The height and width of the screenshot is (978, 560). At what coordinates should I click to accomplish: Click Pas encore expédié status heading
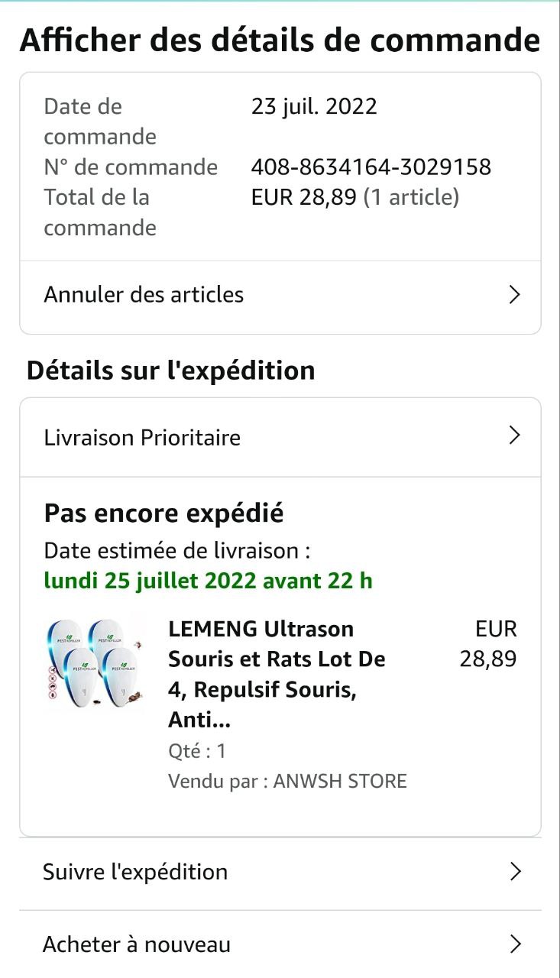coord(163,513)
